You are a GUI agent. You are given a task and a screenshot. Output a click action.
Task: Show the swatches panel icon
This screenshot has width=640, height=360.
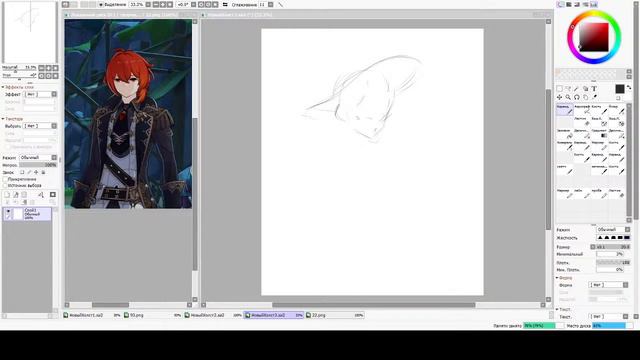(x=594, y=4)
